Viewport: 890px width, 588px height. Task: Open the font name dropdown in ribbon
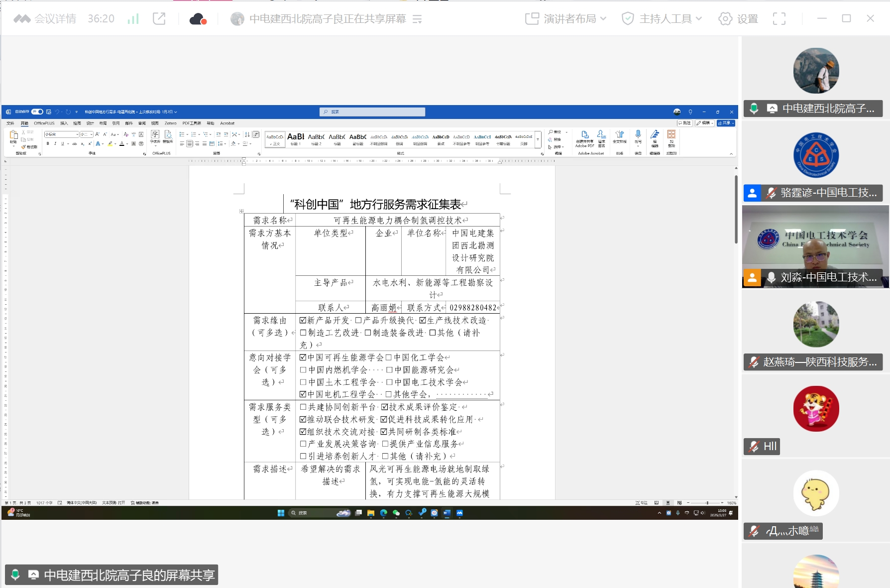pyautogui.click(x=77, y=134)
